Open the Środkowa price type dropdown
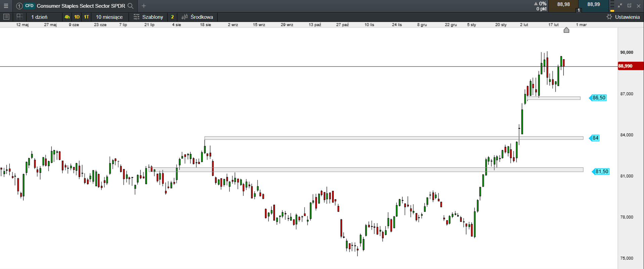The height and width of the screenshot is (269, 644). click(201, 17)
